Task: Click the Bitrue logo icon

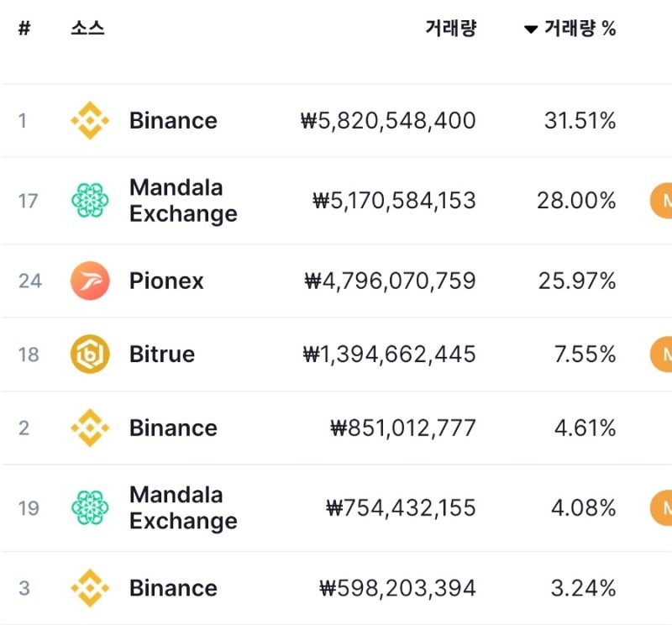Action: [90, 354]
